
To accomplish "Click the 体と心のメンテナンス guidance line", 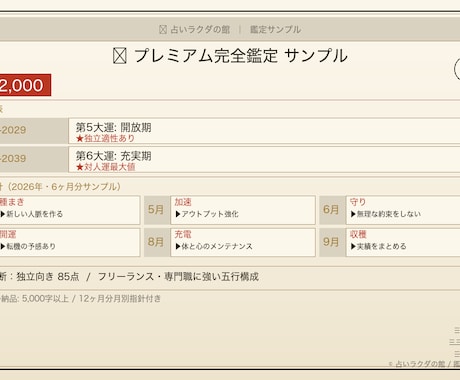I will [x=214, y=246].
